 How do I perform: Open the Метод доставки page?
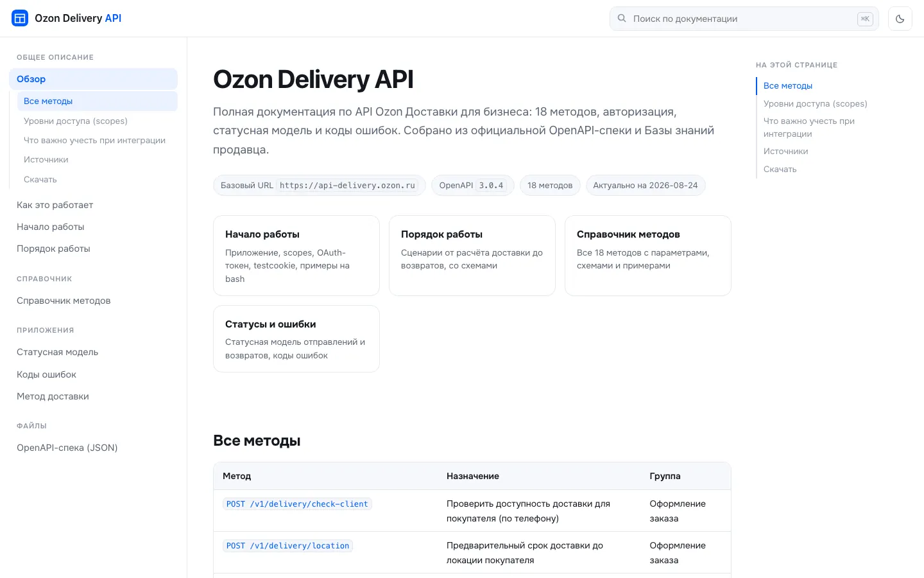click(53, 396)
